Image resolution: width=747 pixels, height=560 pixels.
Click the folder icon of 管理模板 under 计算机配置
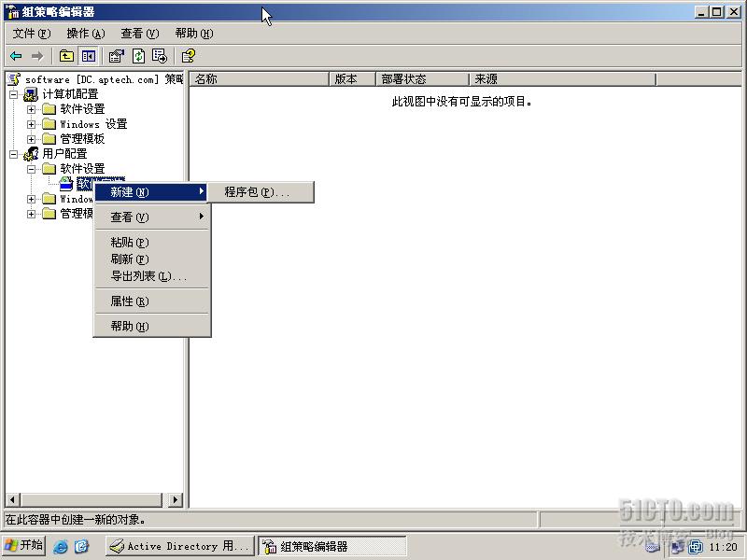tap(49, 139)
